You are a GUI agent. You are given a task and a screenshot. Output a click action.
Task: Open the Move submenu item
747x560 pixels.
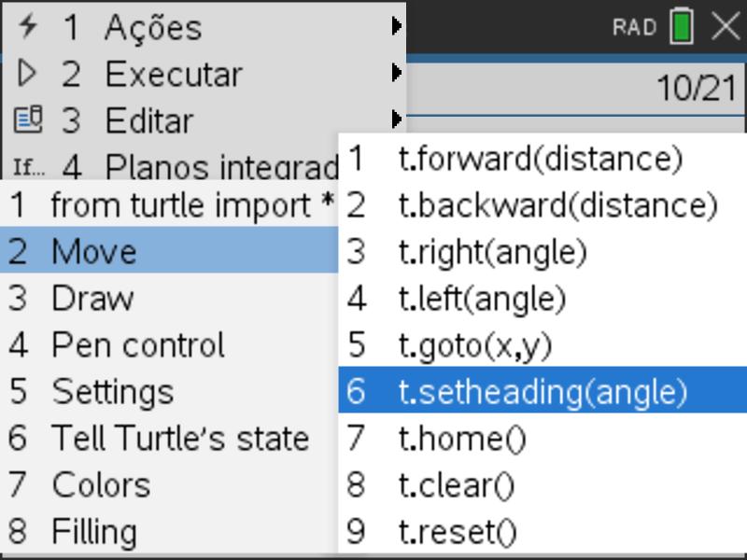[169, 250]
